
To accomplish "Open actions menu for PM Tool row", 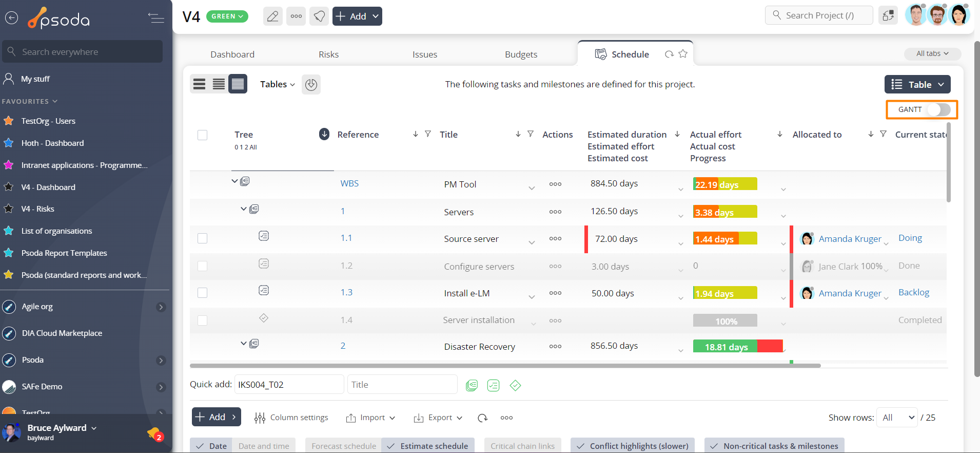I will [555, 184].
